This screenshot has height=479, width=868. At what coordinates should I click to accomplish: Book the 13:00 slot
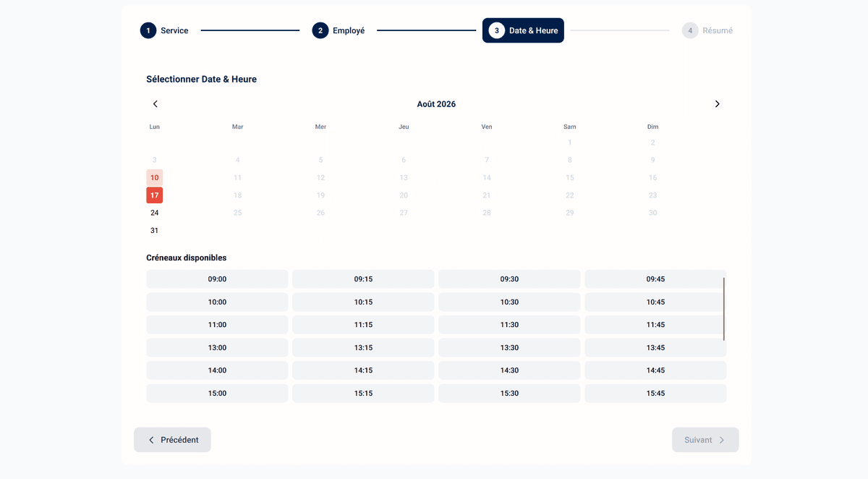(217, 347)
